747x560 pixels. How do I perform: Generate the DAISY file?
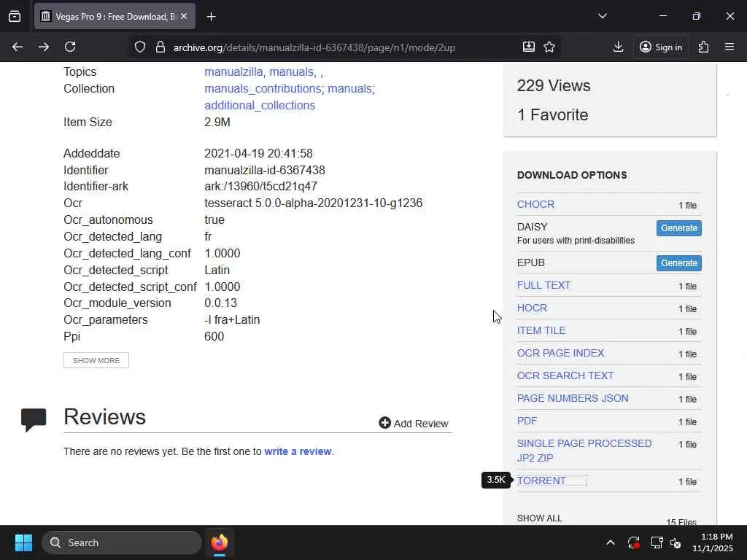(x=679, y=228)
